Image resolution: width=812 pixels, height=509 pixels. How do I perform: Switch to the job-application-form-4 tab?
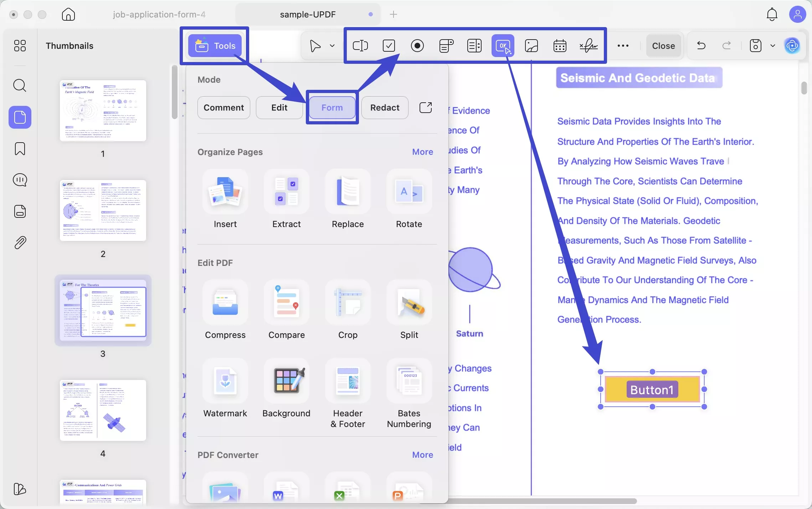(159, 14)
